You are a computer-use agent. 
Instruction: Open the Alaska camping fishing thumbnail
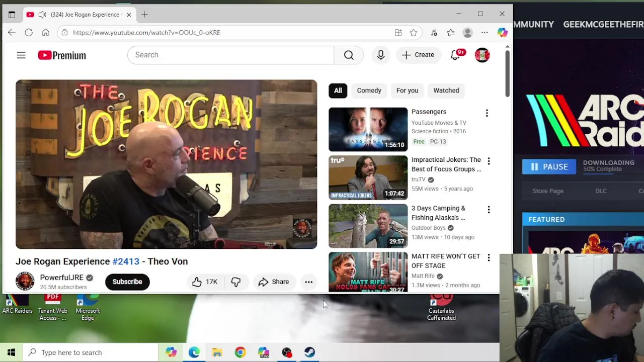coord(368,226)
